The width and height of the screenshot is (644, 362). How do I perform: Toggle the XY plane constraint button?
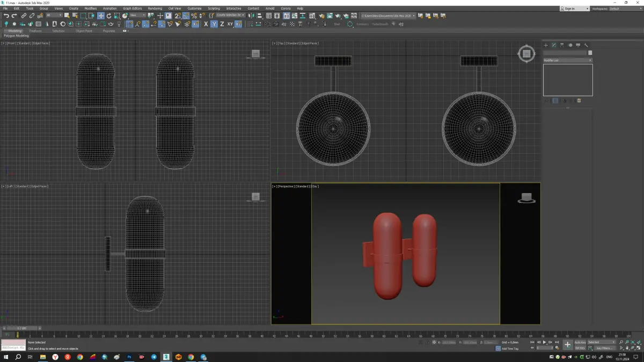click(230, 24)
